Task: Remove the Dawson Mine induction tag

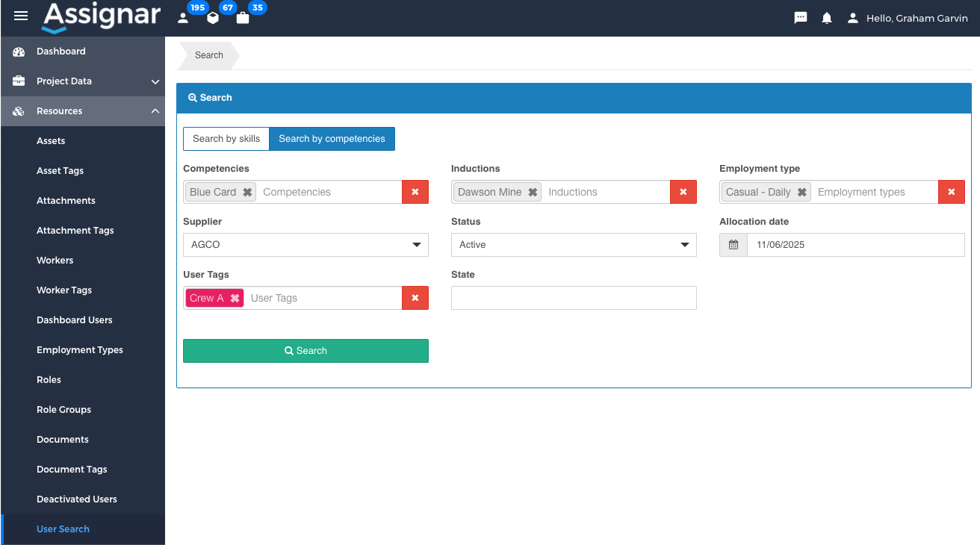Action: (533, 192)
